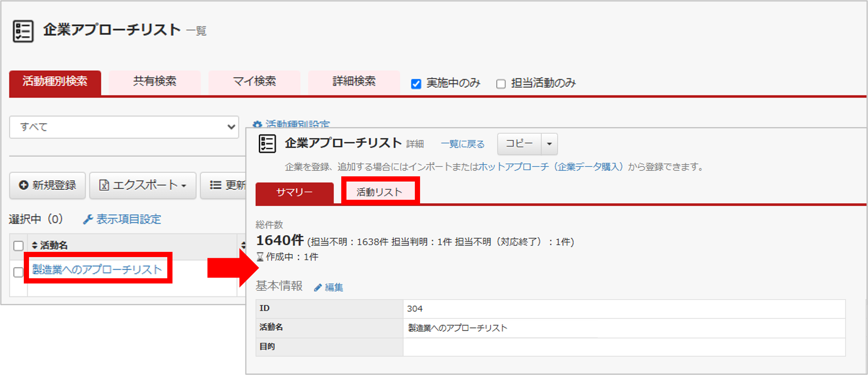Click the list icon beside 企業アプローチリスト 一覧
868x375 pixels.
23,31
